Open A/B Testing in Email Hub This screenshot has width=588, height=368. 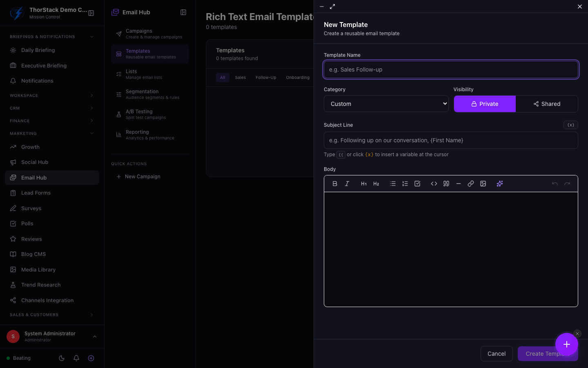(150, 114)
